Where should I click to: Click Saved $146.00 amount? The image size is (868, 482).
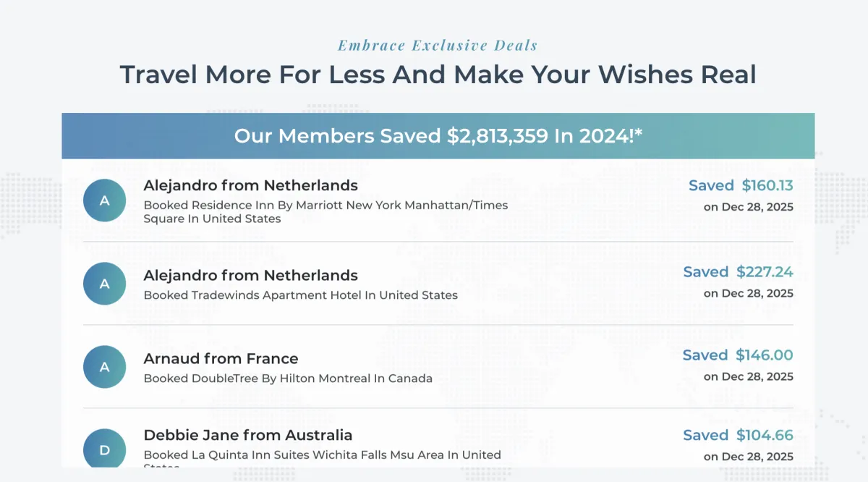(738, 355)
